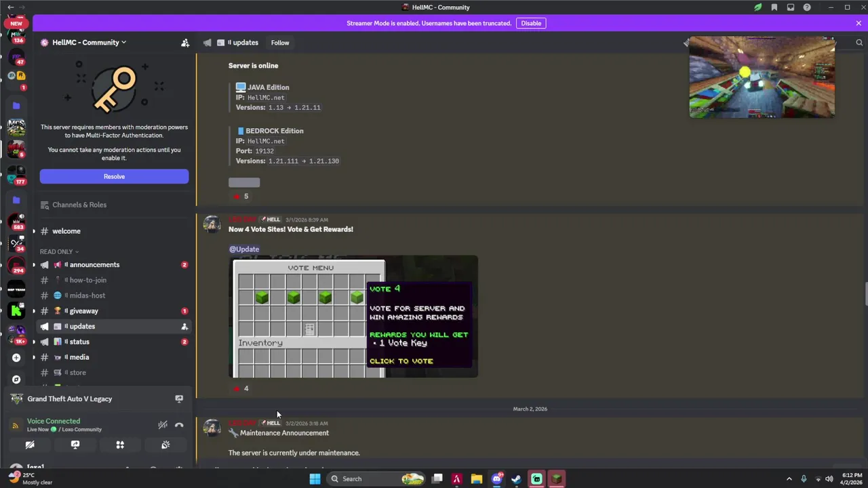The width and height of the screenshot is (868, 488).
Task: Open the Discover compass icon
Action: click(16, 380)
